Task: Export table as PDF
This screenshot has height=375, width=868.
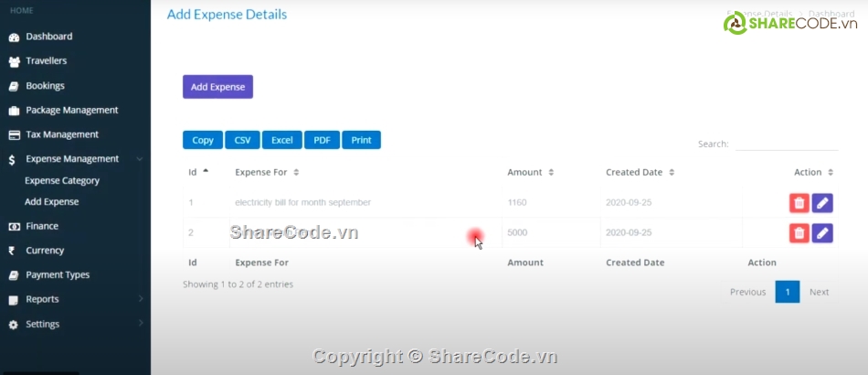Action: [x=322, y=140]
